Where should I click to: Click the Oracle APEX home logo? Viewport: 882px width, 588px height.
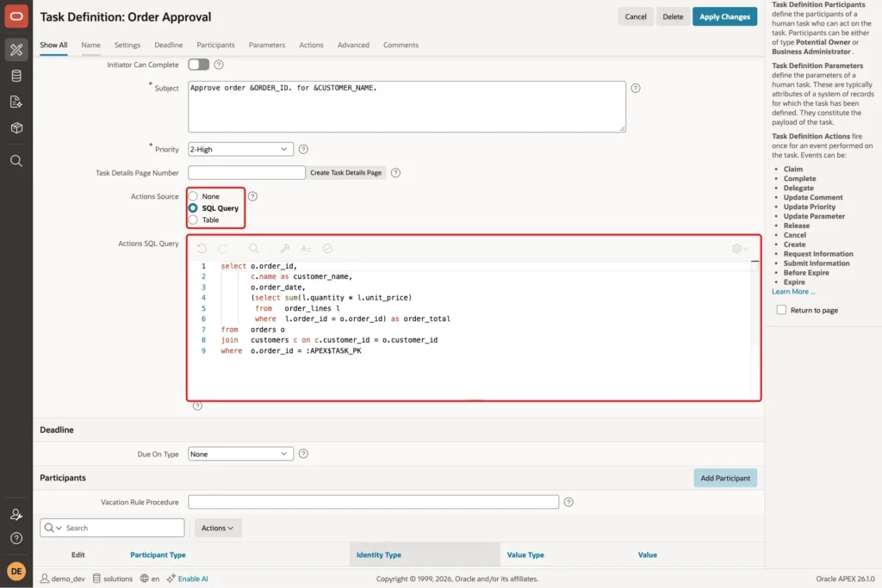click(x=16, y=16)
